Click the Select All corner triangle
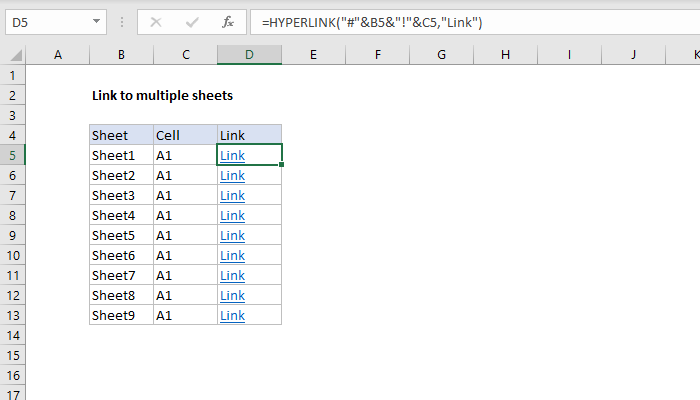The height and width of the screenshot is (400, 700). pyautogui.click(x=12, y=56)
